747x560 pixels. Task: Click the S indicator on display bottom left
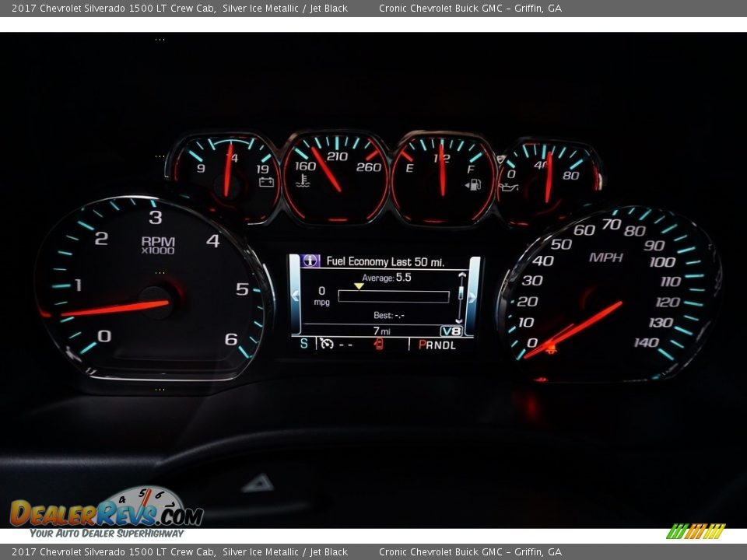click(303, 344)
